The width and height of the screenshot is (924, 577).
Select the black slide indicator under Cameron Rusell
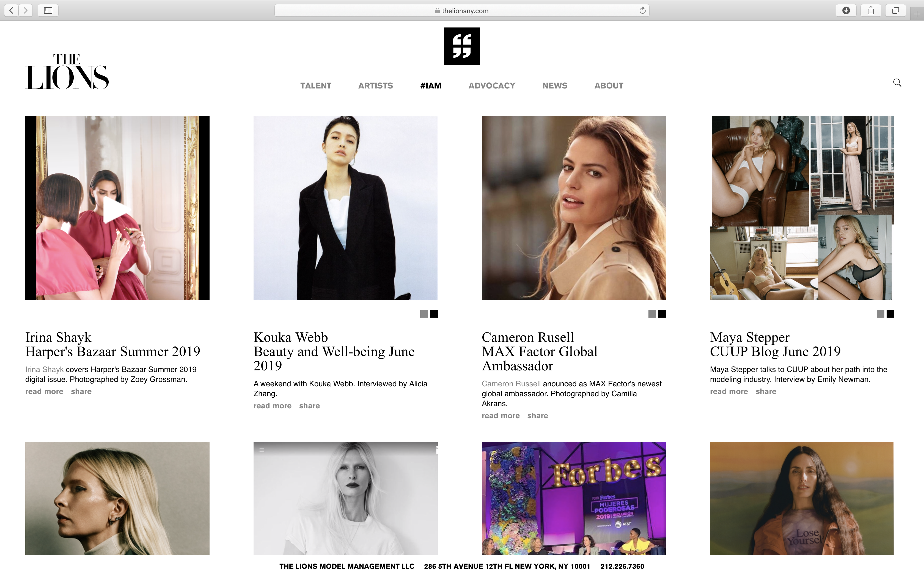click(x=662, y=314)
